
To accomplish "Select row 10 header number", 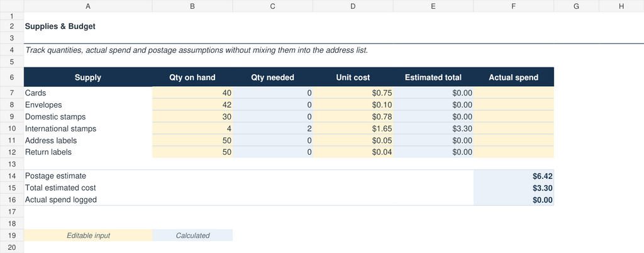I will pyautogui.click(x=12, y=128).
